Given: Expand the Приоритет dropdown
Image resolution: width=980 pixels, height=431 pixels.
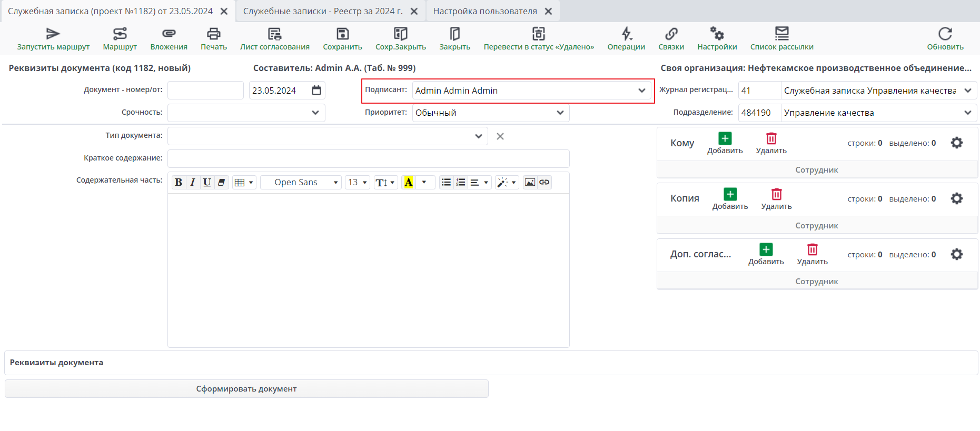Looking at the screenshot, I should coord(560,113).
